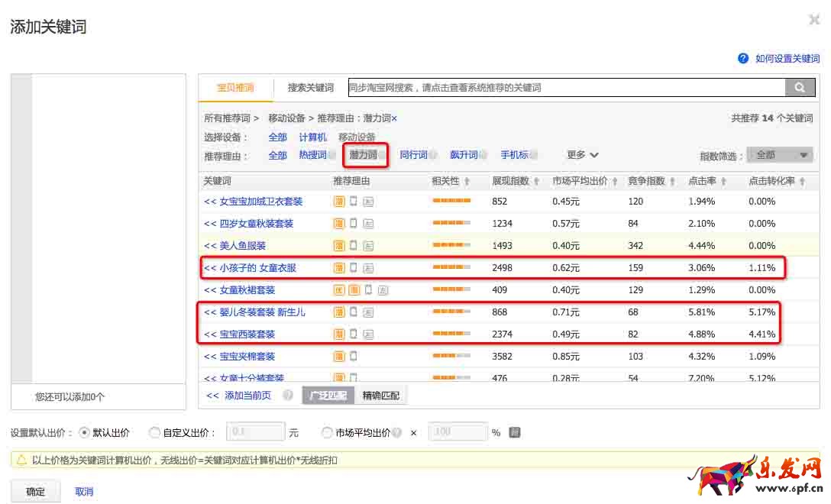Click the calculator icon after the percent field
The width and height of the screenshot is (831, 504).
(515, 432)
